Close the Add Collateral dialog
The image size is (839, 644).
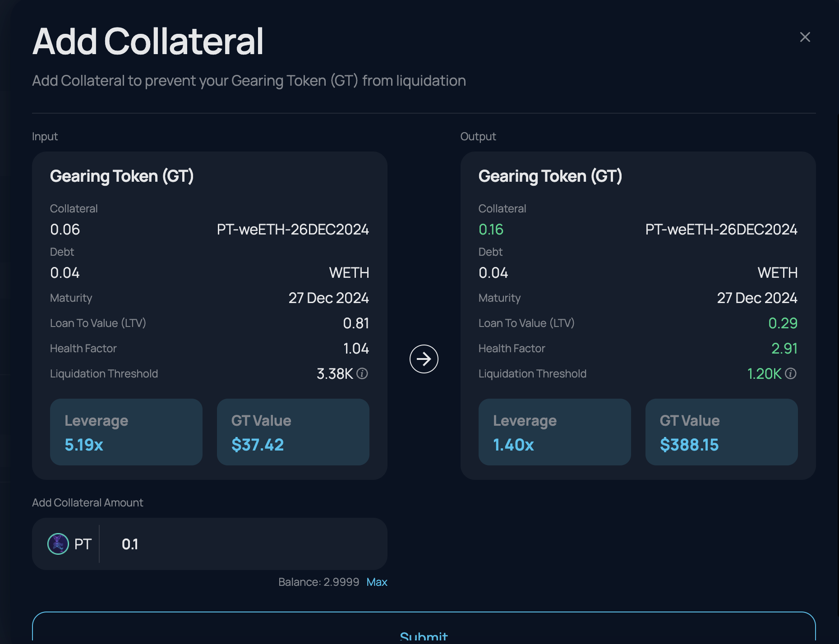[805, 37]
